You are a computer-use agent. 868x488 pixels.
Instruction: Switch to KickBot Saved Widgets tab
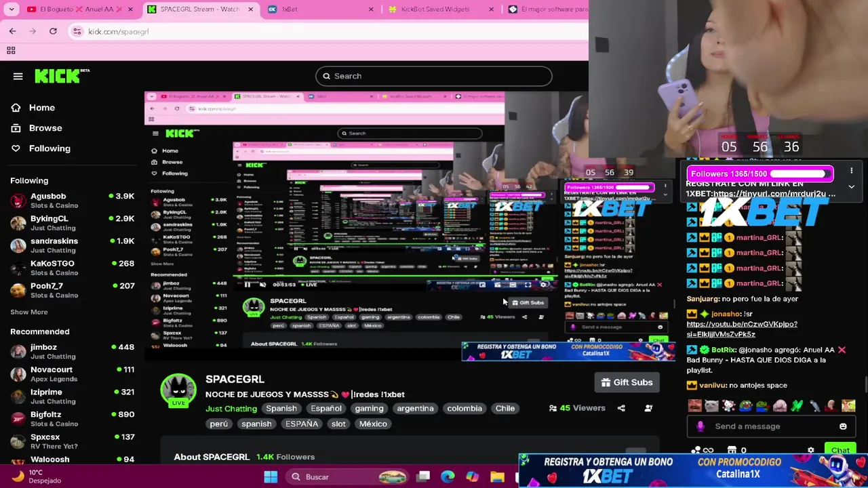441,9
